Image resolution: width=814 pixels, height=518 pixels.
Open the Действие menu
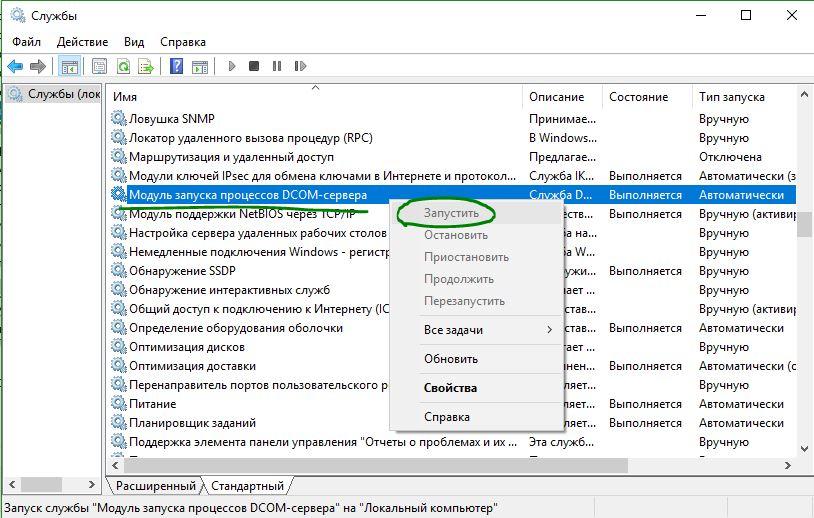[82, 42]
